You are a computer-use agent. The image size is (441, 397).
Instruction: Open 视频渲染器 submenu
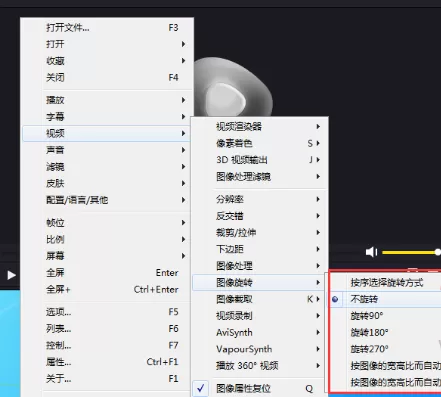tap(260, 127)
